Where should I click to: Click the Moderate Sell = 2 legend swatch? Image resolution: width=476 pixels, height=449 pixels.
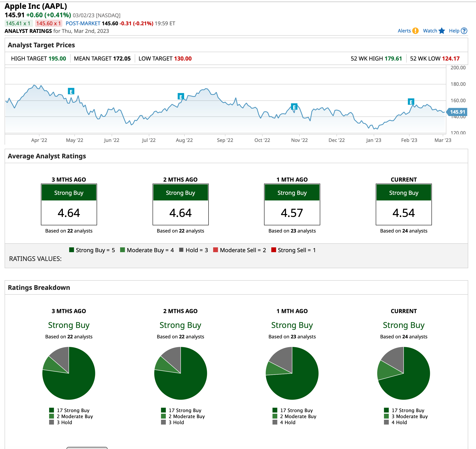[x=216, y=250]
